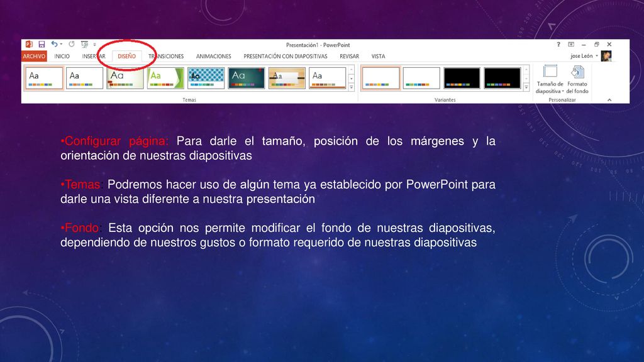Open the jose León account dropdown
The height and width of the screenshot is (362, 644).
tap(584, 56)
